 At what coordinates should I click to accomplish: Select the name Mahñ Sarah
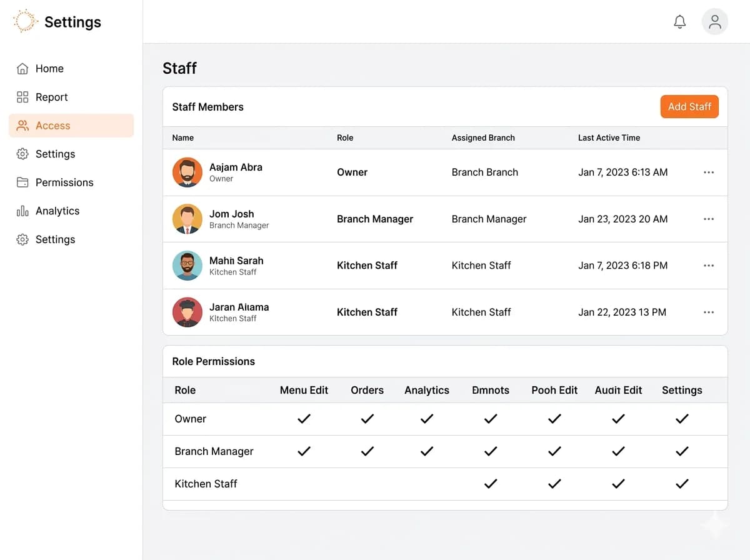pyautogui.click(x=236, y=261)
